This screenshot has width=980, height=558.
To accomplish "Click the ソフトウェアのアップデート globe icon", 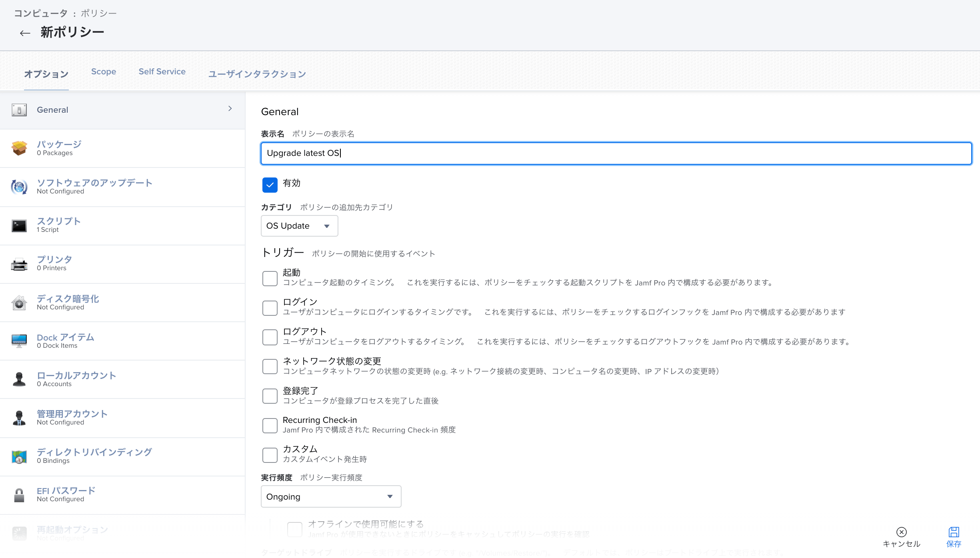I will click(x=19, y=187).
